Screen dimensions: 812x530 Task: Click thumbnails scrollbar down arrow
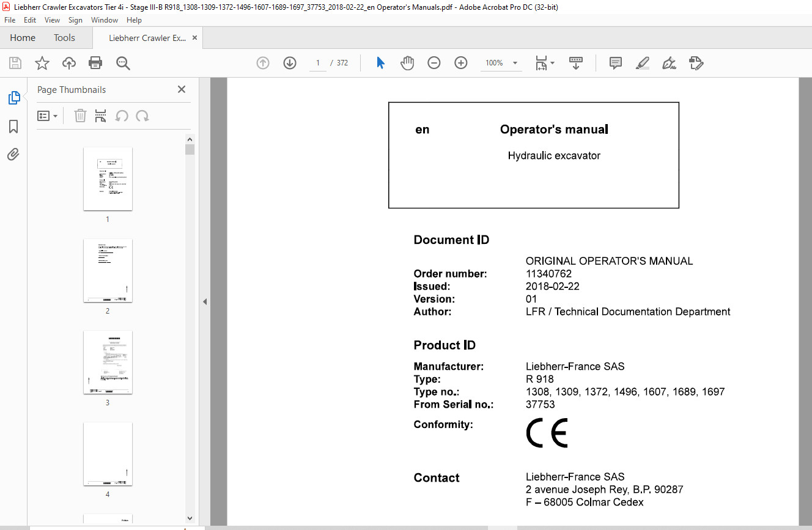click(190, 518)
